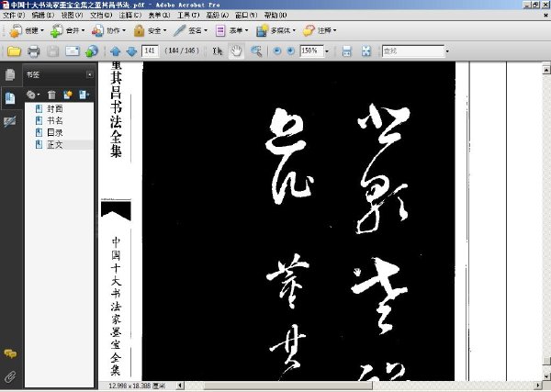Go to next page with down arrow
The height and width of the screenshot is (392, 551).
click(131, 51)
